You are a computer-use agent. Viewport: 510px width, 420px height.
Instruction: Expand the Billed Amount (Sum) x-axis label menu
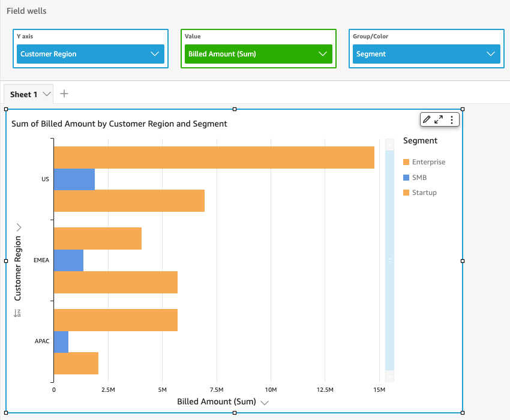pyautogui.click(x=265, y=402)
